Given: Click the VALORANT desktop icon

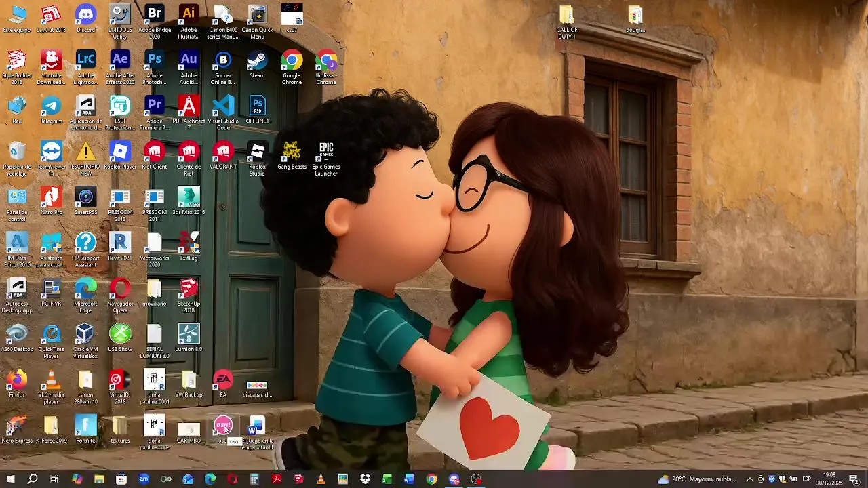Looking at the screenshot, I should click(x=223, y=156).
